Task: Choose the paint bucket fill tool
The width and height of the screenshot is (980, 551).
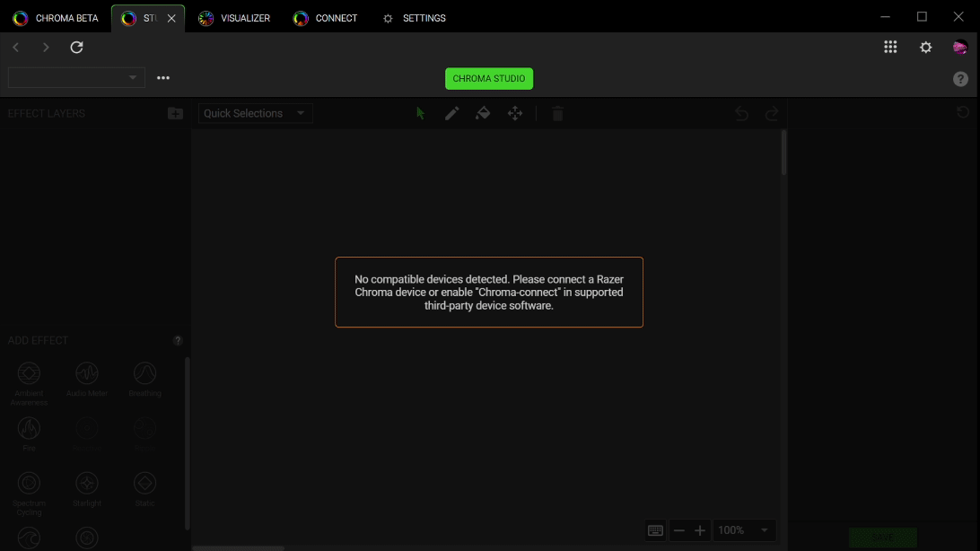Action: 483,113
